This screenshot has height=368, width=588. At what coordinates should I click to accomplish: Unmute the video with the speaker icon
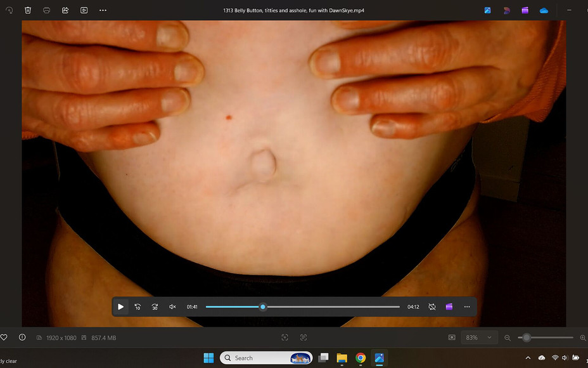tap(172, 307)
